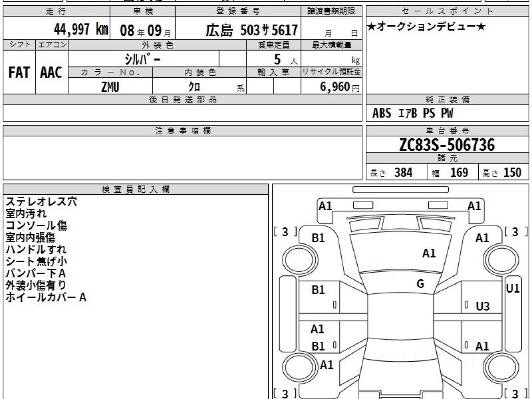Click the ホイールカバー A note line
The width and height of the screenshot is (532, 399).
[x=46, y=297]
